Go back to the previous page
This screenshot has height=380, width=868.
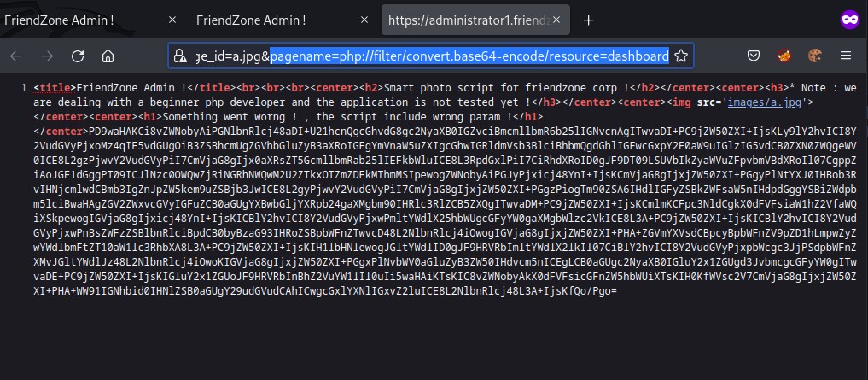click(16, 56)
